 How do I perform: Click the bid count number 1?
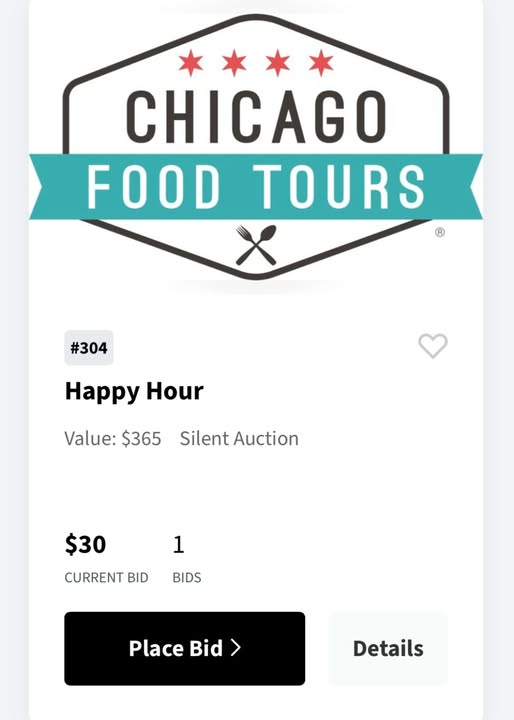click(x=179, y=545)
